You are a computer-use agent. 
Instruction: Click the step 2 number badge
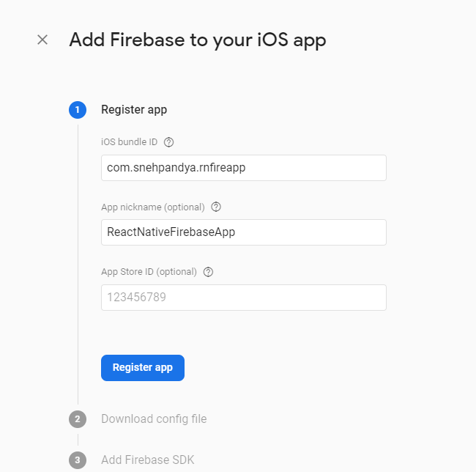pos(78,419)
